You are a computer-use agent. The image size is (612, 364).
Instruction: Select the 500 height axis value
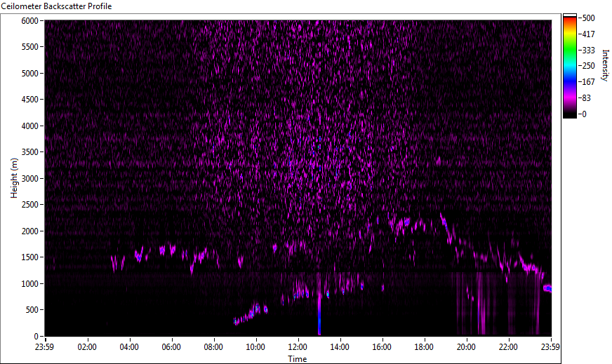coord(32,310)
